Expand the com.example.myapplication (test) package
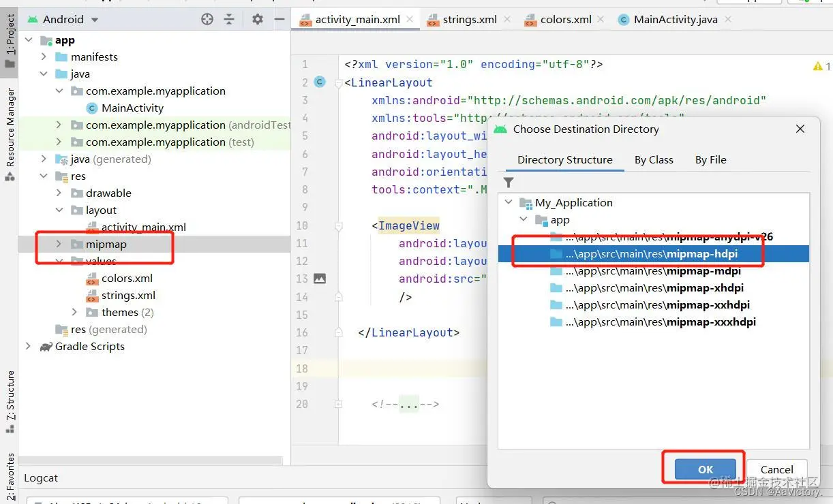The width and height of the screenshot is (833, 504). (x=59, y=142)
